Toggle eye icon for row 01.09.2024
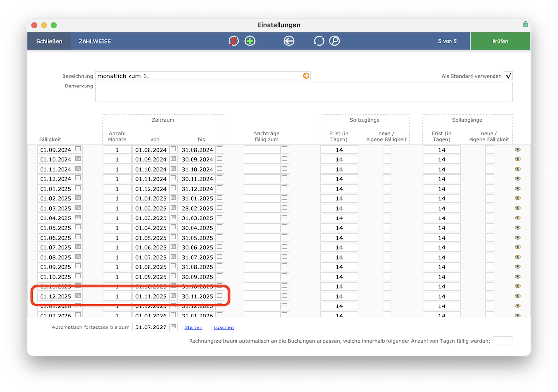Image resolution: width=558 pixels, height=392 pixels. [518, 150]
